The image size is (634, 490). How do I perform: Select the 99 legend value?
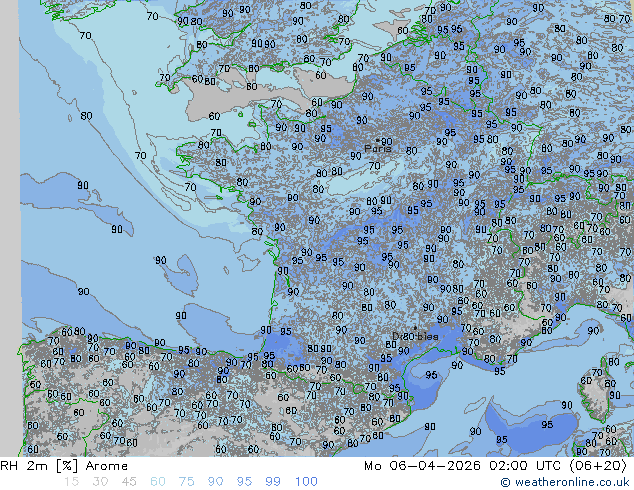point(273,482)
